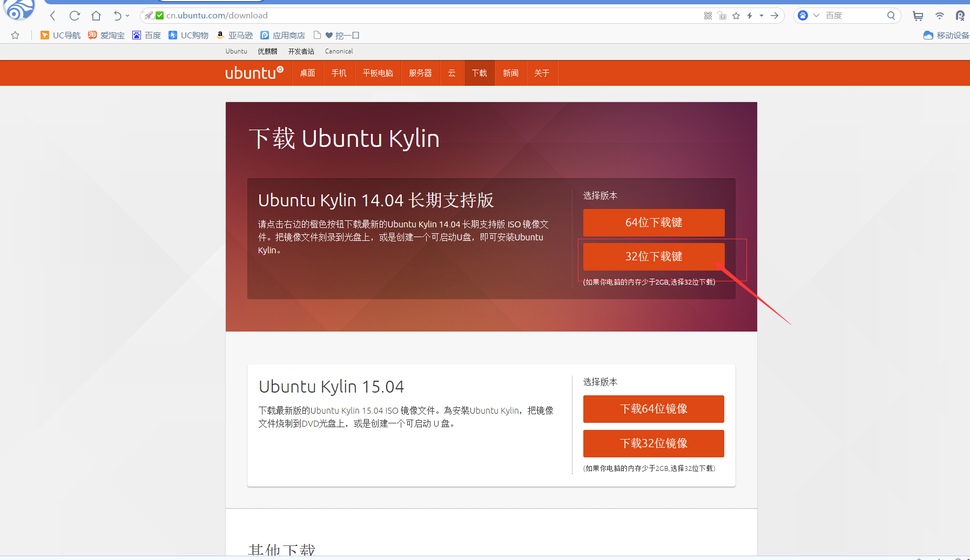970x560 pixels.
Task: Open the UC browser logo menu
Action: [19, 10]
